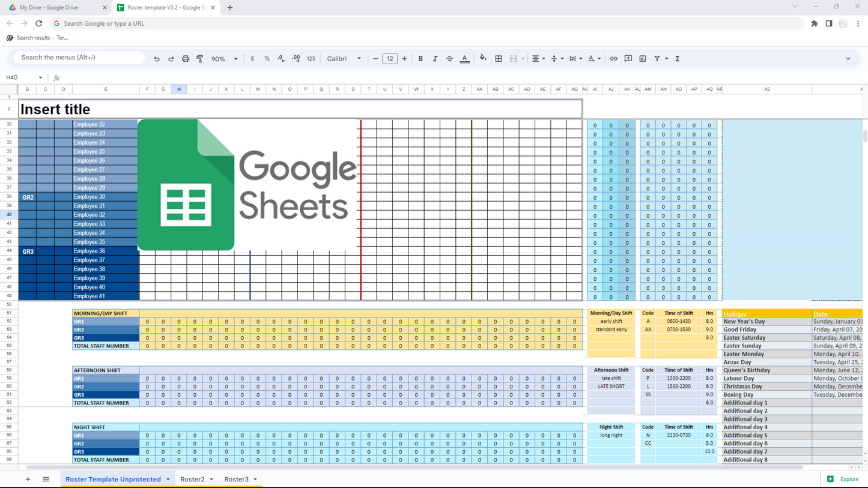868x488 pixels.
Task: Click the Print icon
Action: [186, 59]
